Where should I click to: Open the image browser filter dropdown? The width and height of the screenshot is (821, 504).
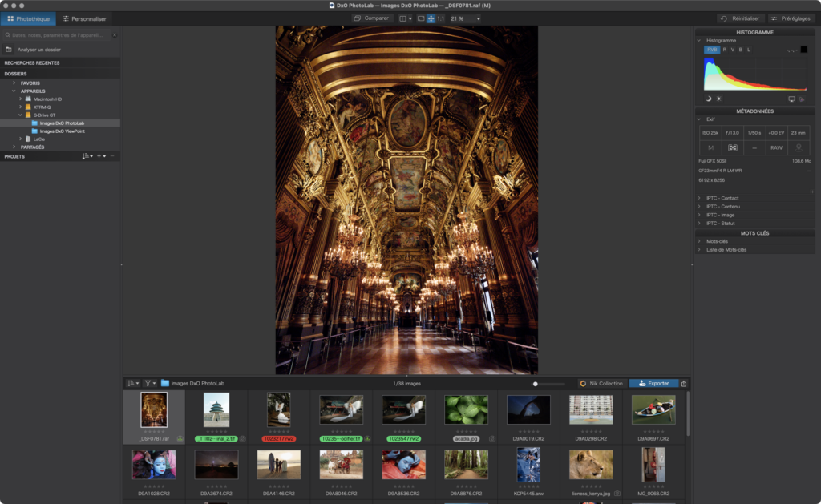coord(150,384)
